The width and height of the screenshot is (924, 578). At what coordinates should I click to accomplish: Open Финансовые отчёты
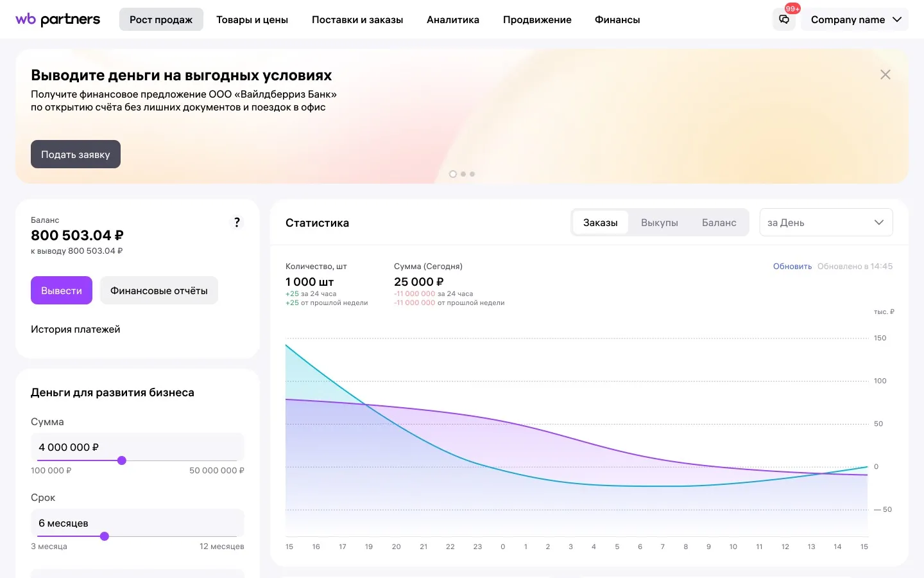[159, 291]
